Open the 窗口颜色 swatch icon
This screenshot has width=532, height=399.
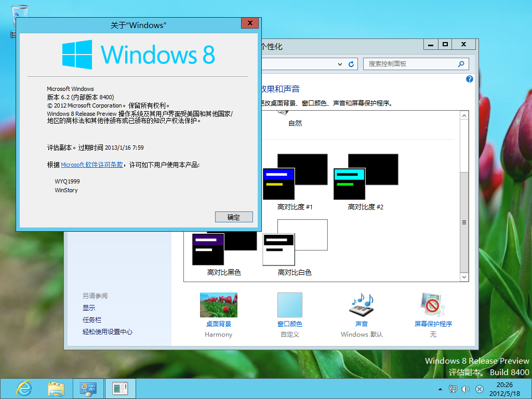[x=290, y=305]
